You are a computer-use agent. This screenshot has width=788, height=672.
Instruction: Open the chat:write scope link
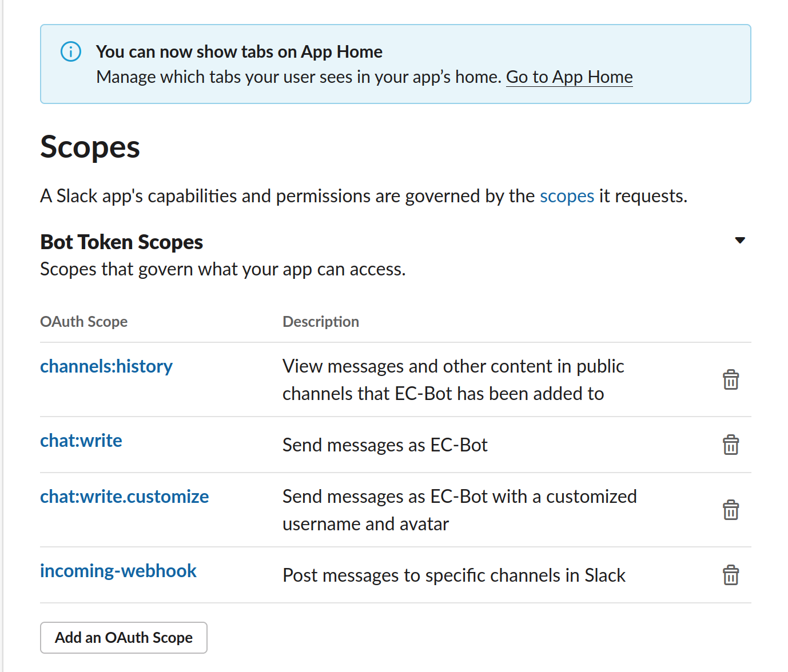81,441
